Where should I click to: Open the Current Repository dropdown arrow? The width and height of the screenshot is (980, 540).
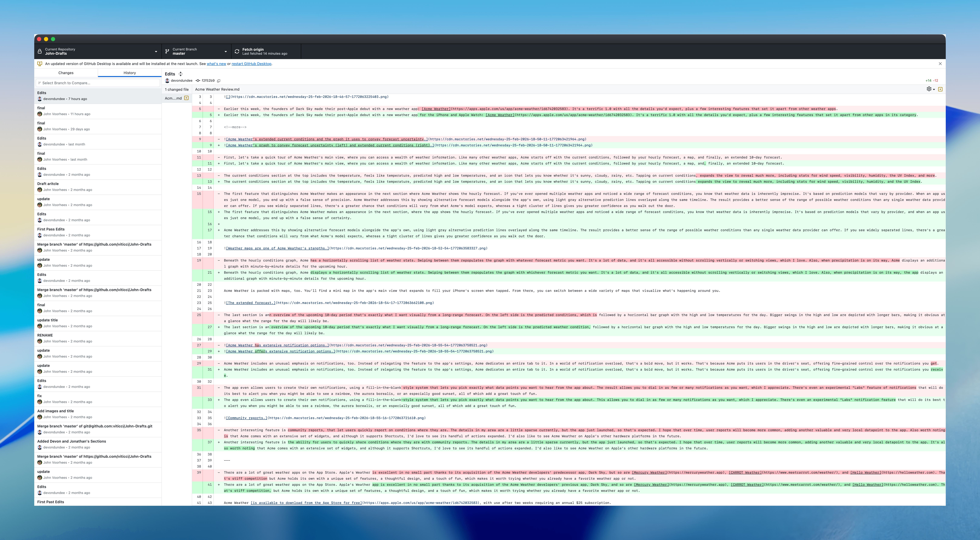coord(156,52)
